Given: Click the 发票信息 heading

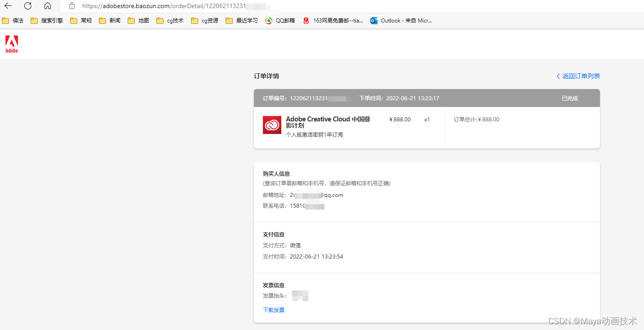Looking at the screenshot, I should [x=274, y=285].
